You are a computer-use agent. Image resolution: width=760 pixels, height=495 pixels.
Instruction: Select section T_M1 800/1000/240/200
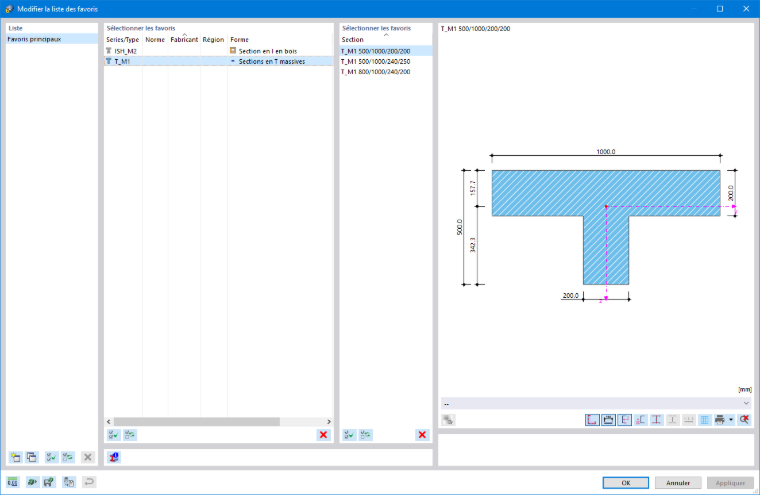coord(386,72)
